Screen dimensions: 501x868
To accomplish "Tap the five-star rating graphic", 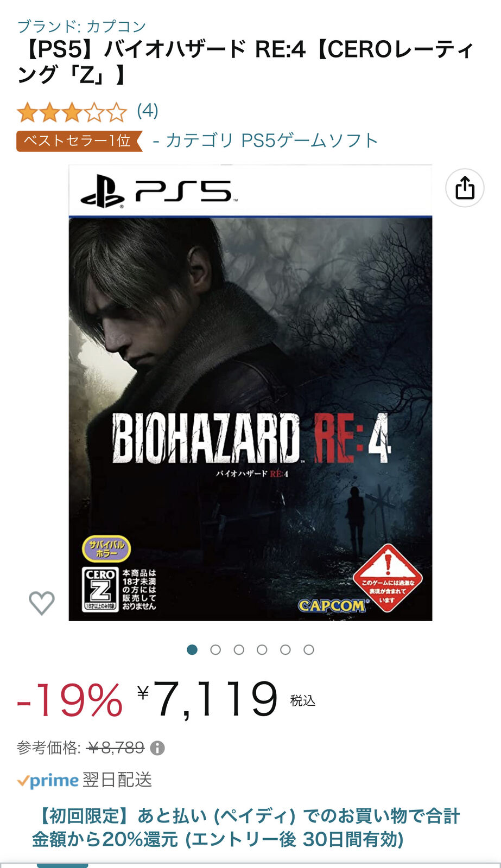I will point(72,112).
